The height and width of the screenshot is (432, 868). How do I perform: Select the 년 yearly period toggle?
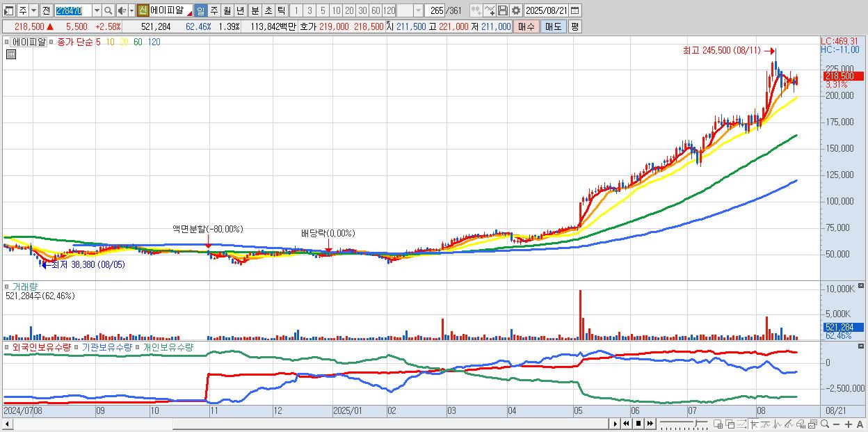(240, 10)
